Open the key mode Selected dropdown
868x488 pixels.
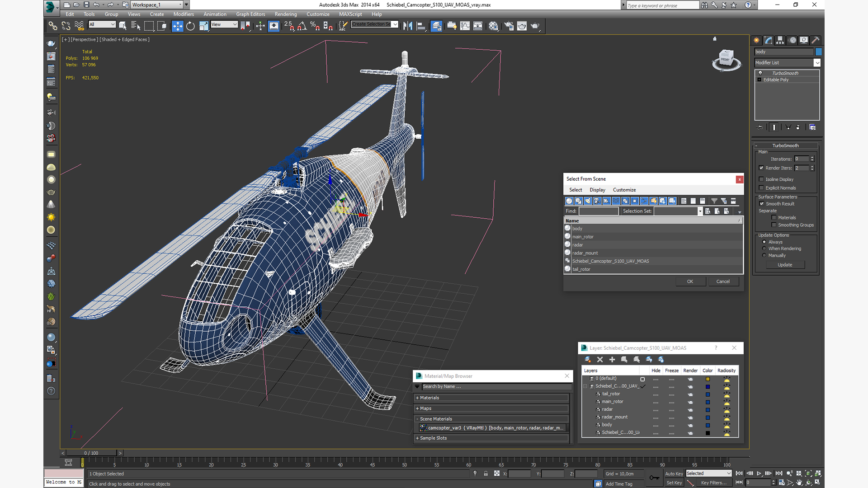(x=729, y=474)
